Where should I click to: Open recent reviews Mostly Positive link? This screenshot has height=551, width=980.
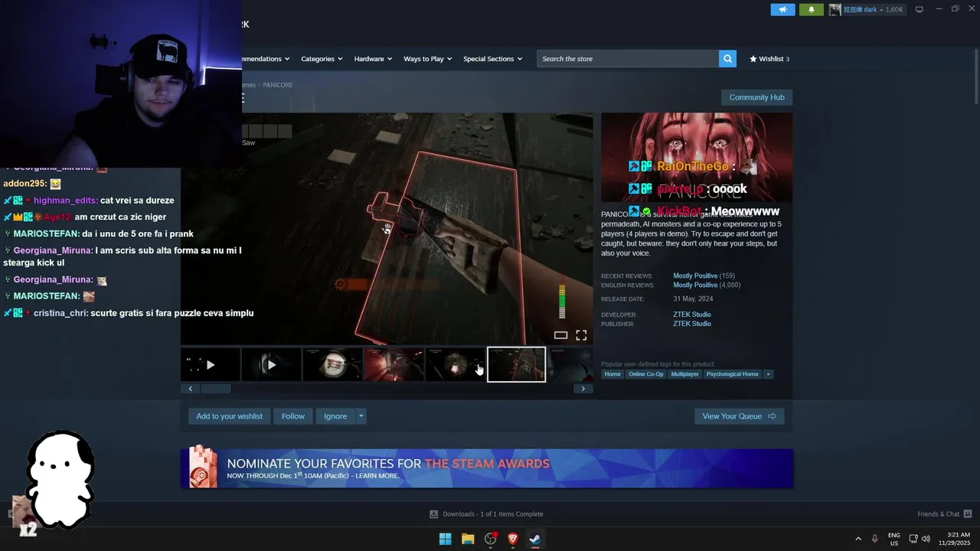pos(695,275)
